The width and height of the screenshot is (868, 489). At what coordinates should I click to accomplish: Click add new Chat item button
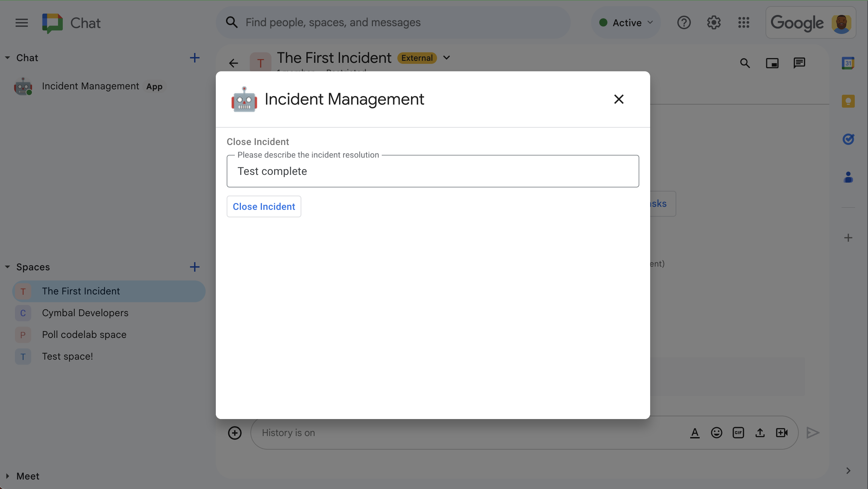point(194,58)
